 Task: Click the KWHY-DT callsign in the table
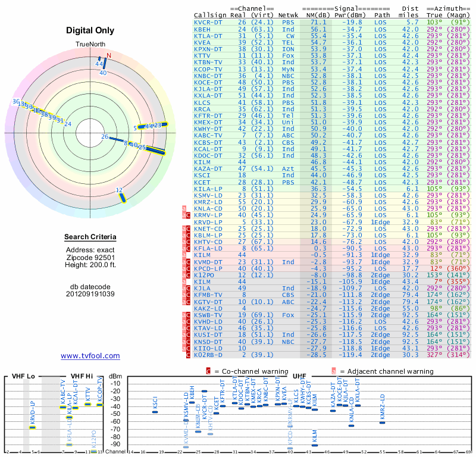(208, 129)
